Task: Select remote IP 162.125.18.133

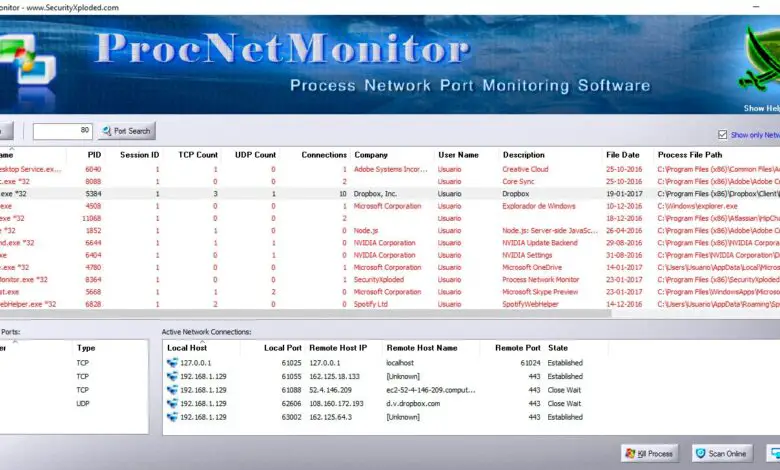Action: [x=334, y=376]
